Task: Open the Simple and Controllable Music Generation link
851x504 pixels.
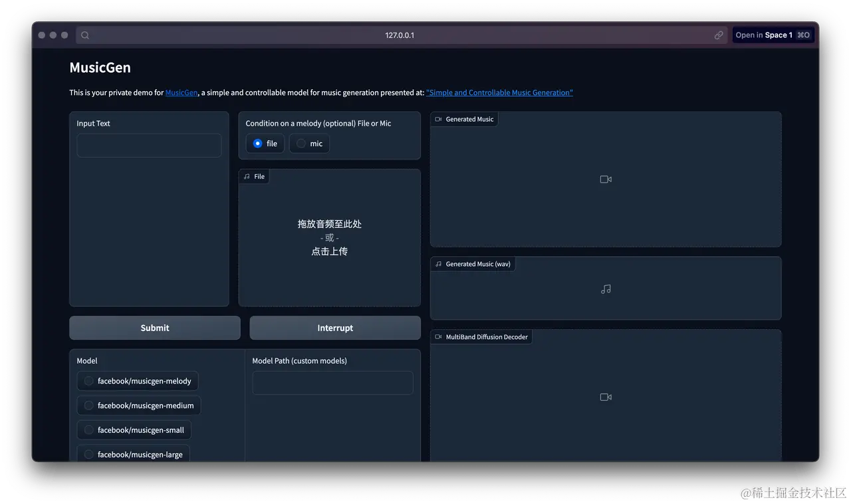Action: coord(499,93)
